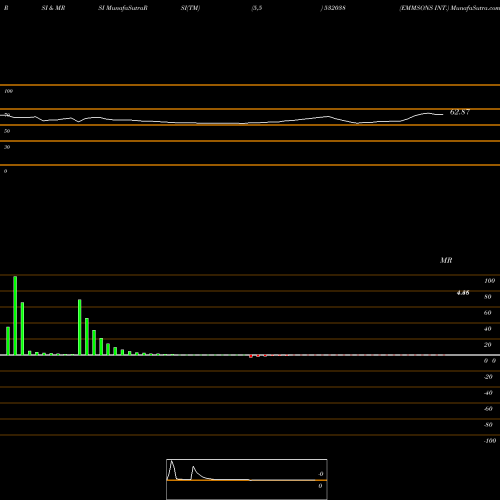Click the 40 label on MR axis
This screenshot has height=500, width=500.
(x=488, y=329)
